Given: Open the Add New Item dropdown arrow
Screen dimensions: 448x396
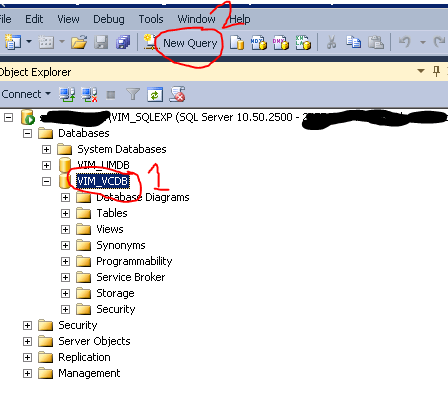Looking at the screenshot, I should [62, 42].
